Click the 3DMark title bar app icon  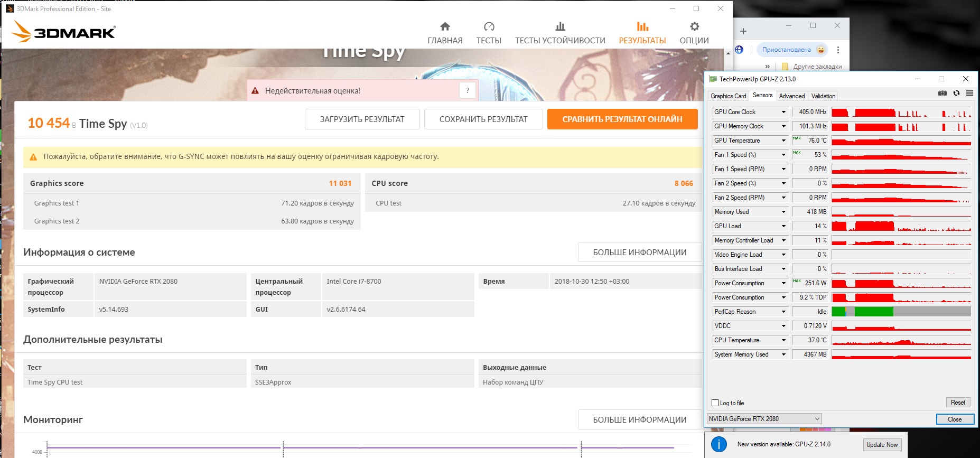coord(10,8)
